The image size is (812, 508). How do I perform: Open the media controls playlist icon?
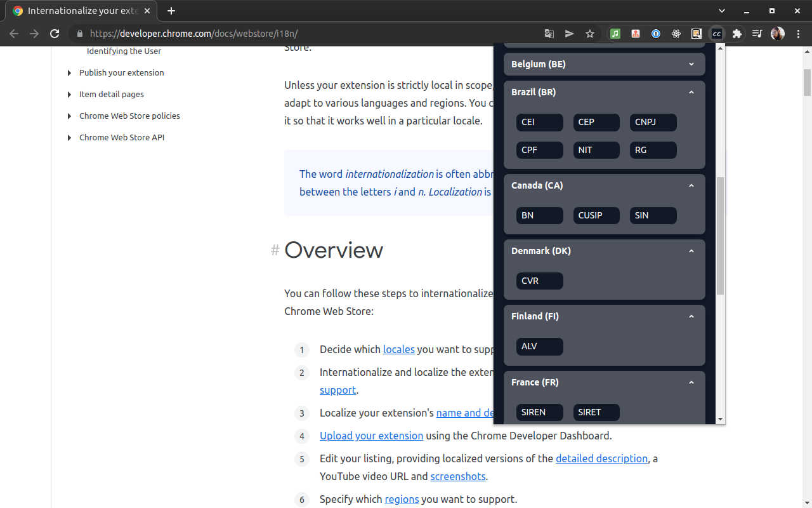click(x=757, y=34)
